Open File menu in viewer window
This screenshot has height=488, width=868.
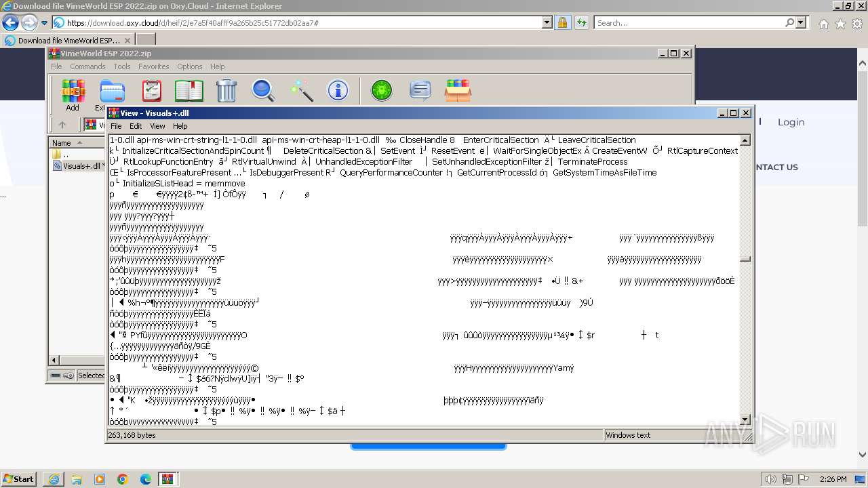pos(116,126)
